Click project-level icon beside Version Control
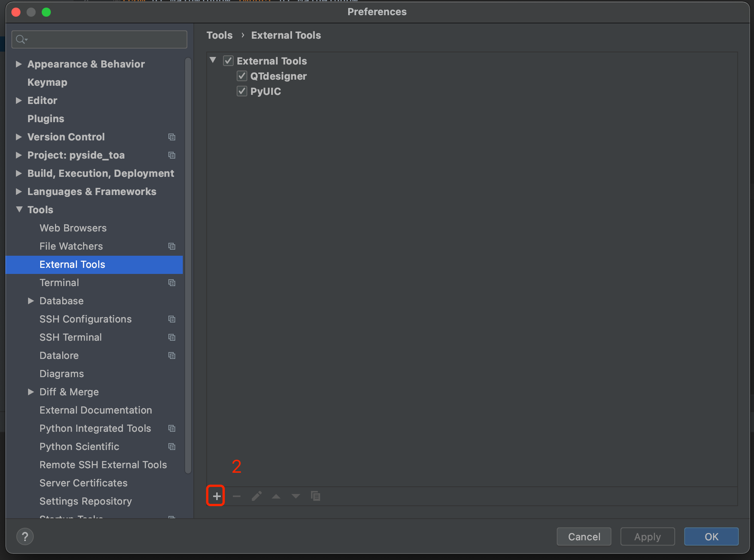 tap(172, 137)
